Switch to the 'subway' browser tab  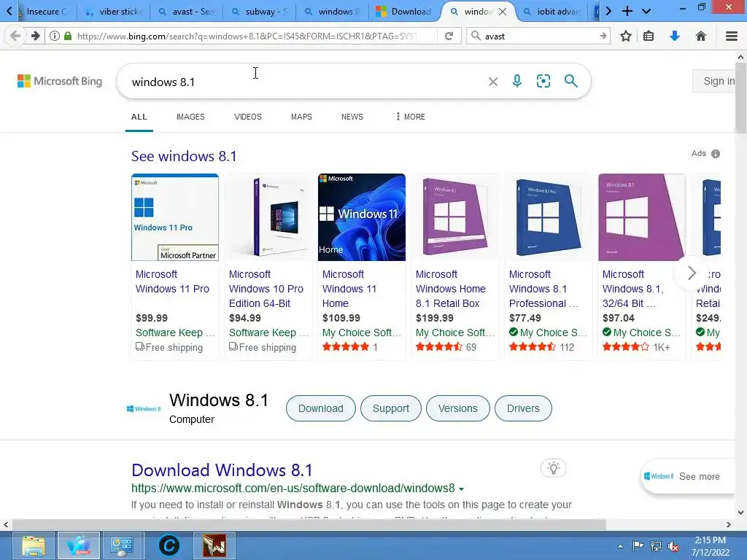pos(259,11)
